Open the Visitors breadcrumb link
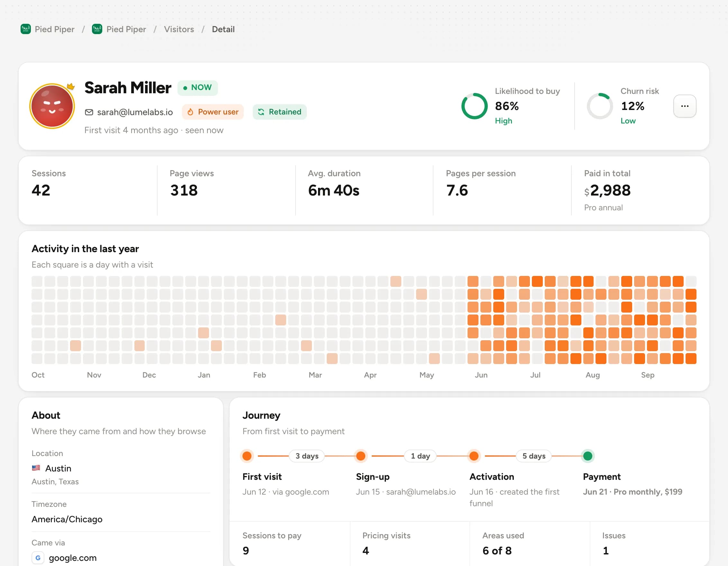Image resolution: width=728 pixels, height=566 pixels. (179, 29)
